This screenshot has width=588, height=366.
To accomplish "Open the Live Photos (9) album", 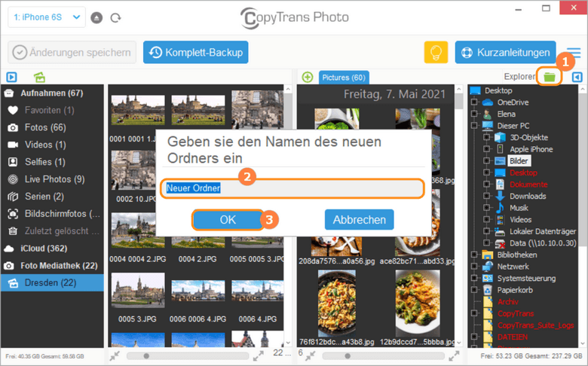I will point(52,179).
